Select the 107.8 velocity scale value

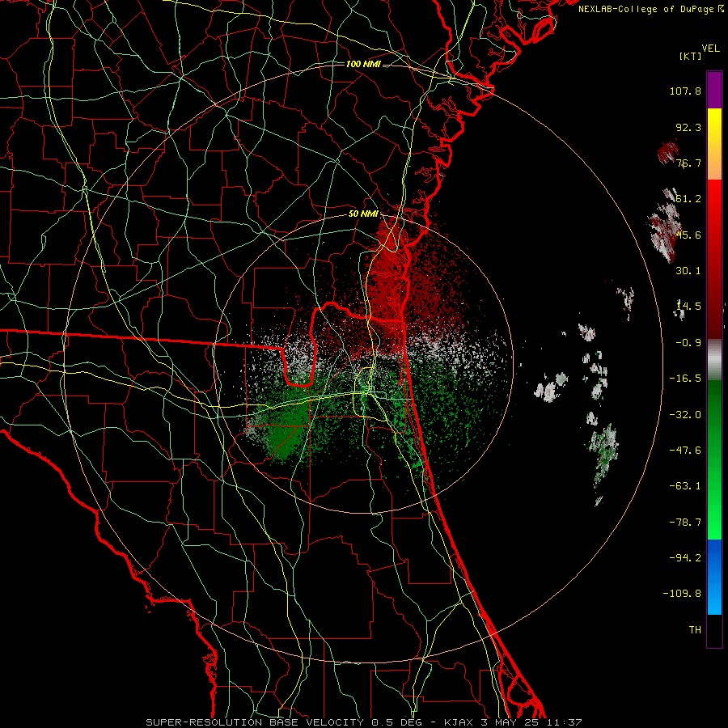(685, 91)
